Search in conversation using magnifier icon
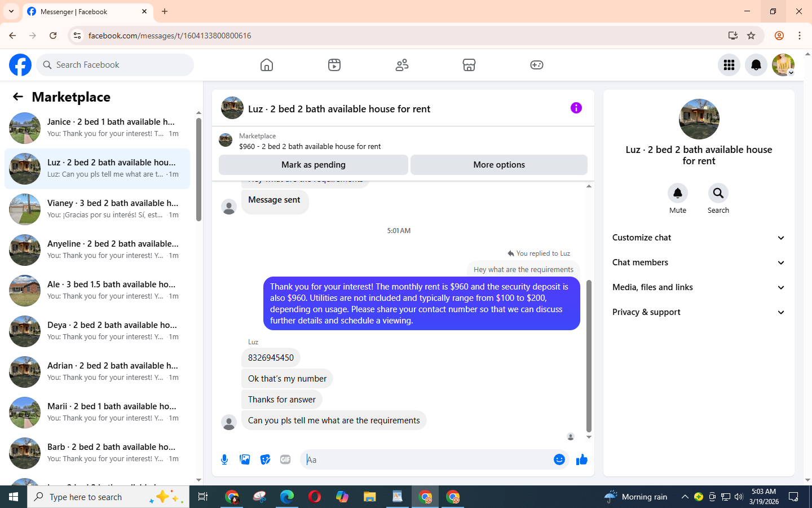 point(718,193)
